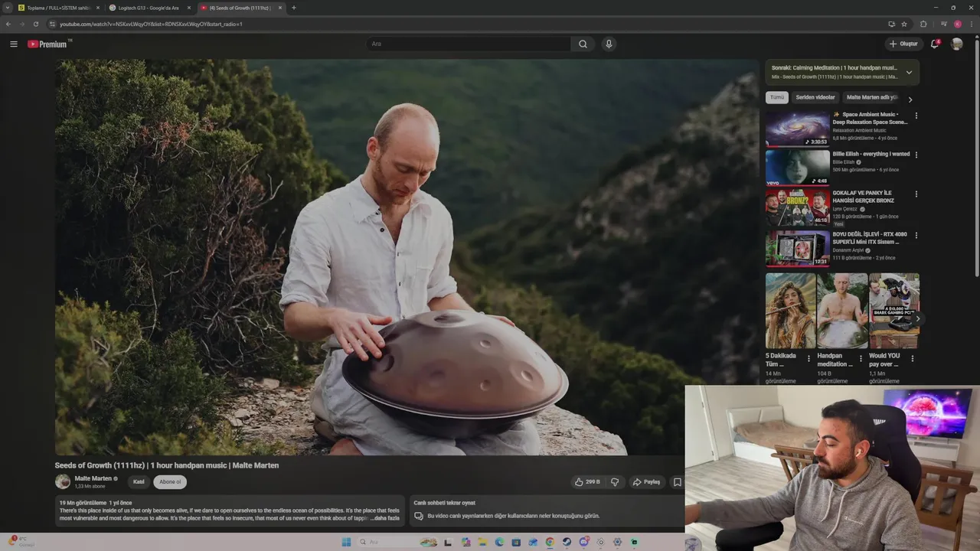Click the Oluştur create button

(903, 44)
